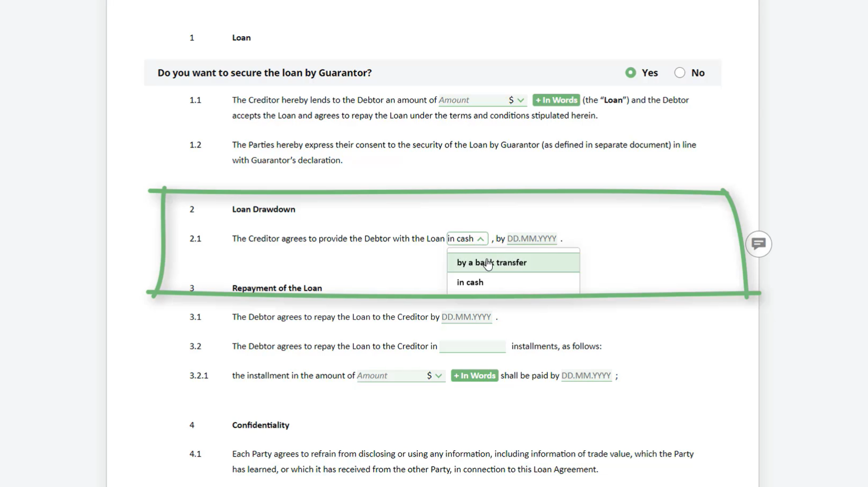Select Yes for securing loan by Guarantor

[631, 73]
